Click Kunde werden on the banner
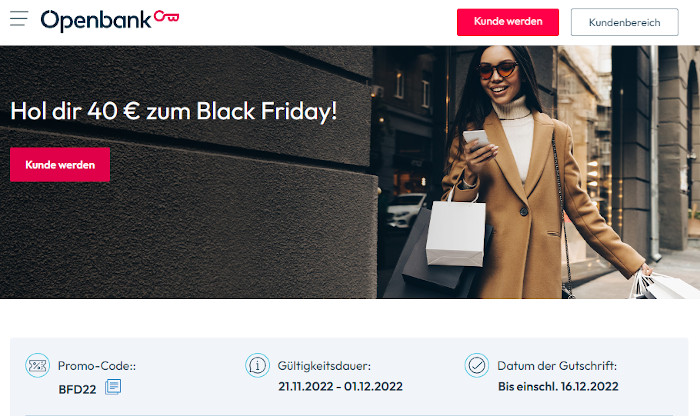The image size is (700, 416). click(60, 165)
